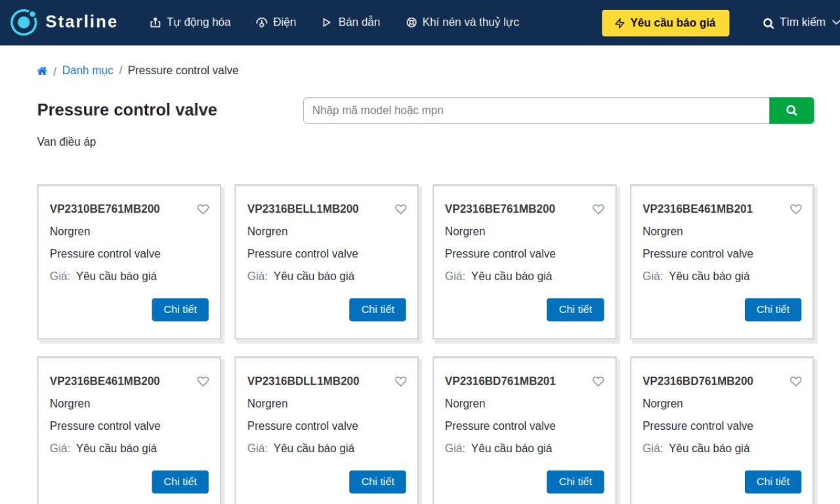View Chi tiết for VP2316BE761MB200
Screen dimensions: 840x504
pos(575,310)
